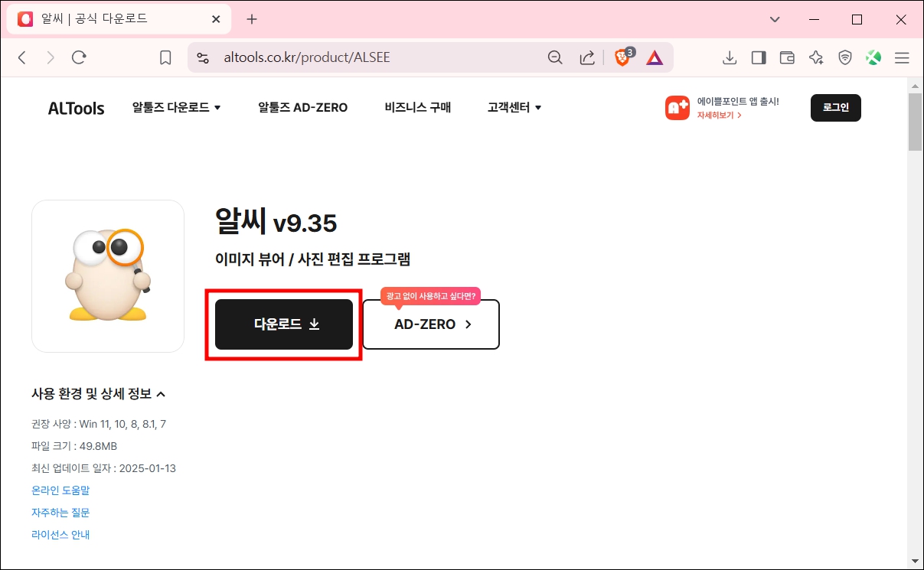
Task: Share this page link
Action: [587, 57]
